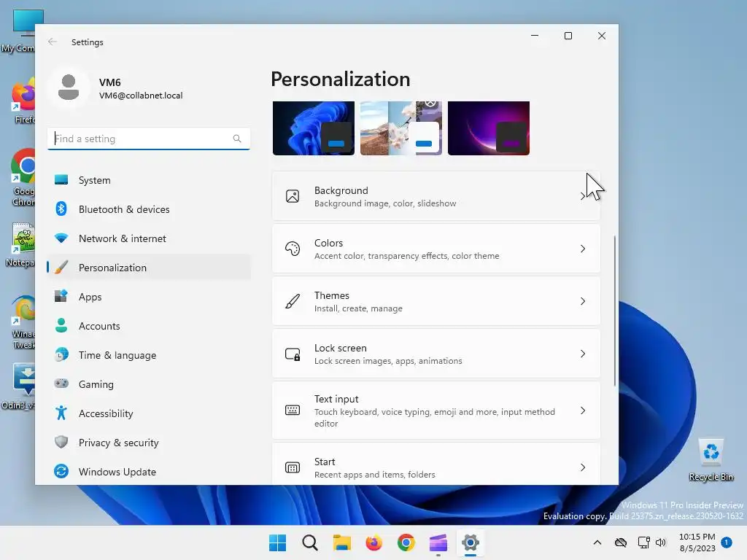The height and width of the screenshot is (560, 747).
Task: Select the Recycle Bin desktop icon
Action: pos(711,460)
